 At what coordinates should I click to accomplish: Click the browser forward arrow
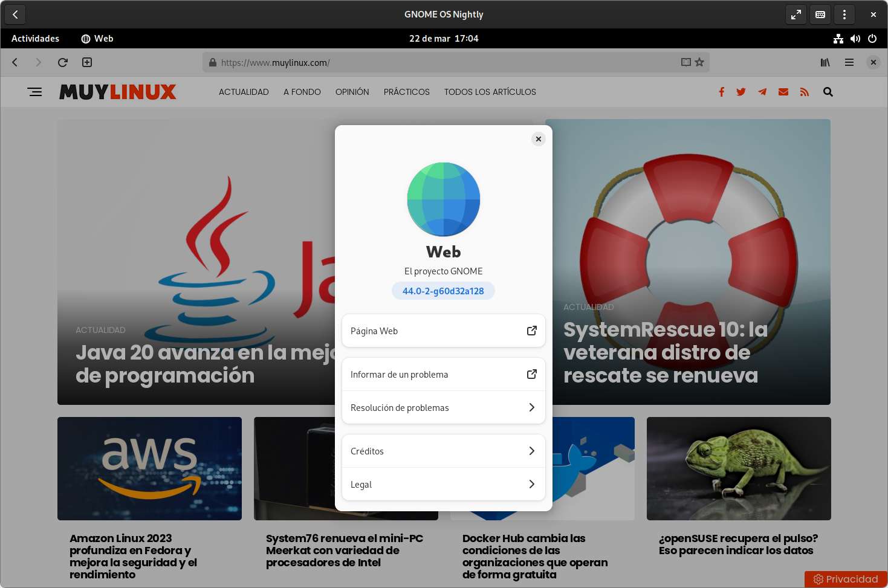pyautogui.click(x=39, y=62)
